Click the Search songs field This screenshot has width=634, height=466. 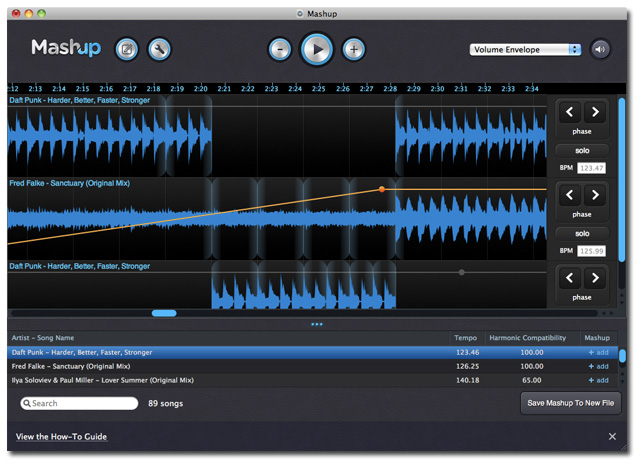[79, 403]
